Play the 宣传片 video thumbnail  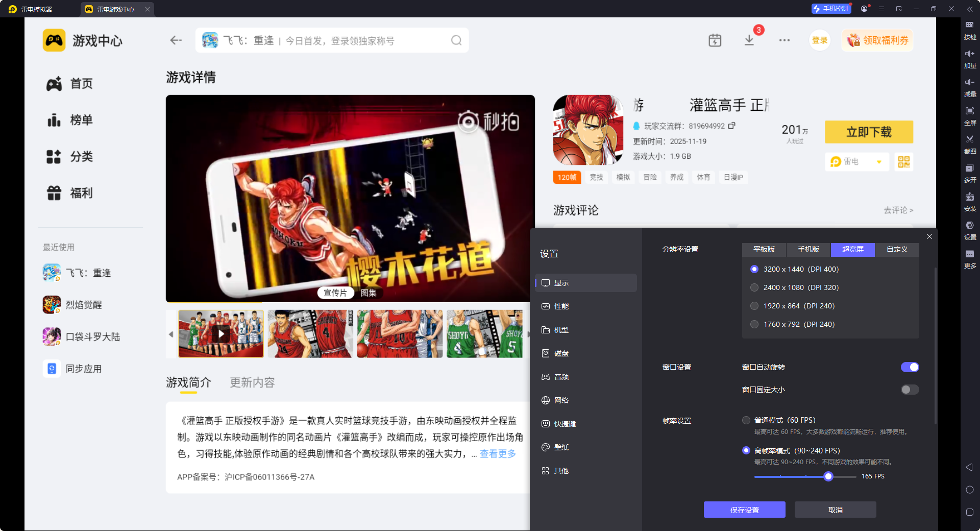click(221, 334)
